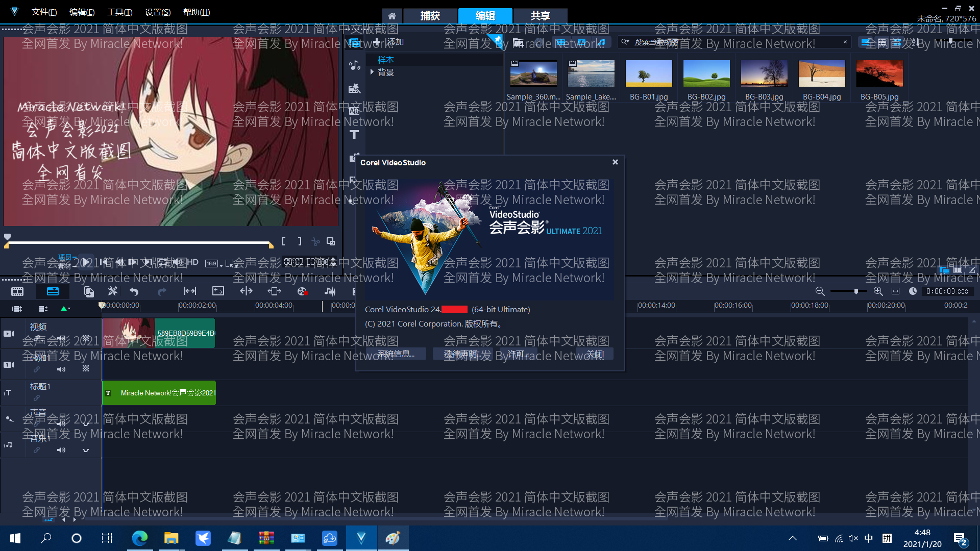Select the Sample_360 video thumbnail
The image size is (980, 551).
coord(533,74)
